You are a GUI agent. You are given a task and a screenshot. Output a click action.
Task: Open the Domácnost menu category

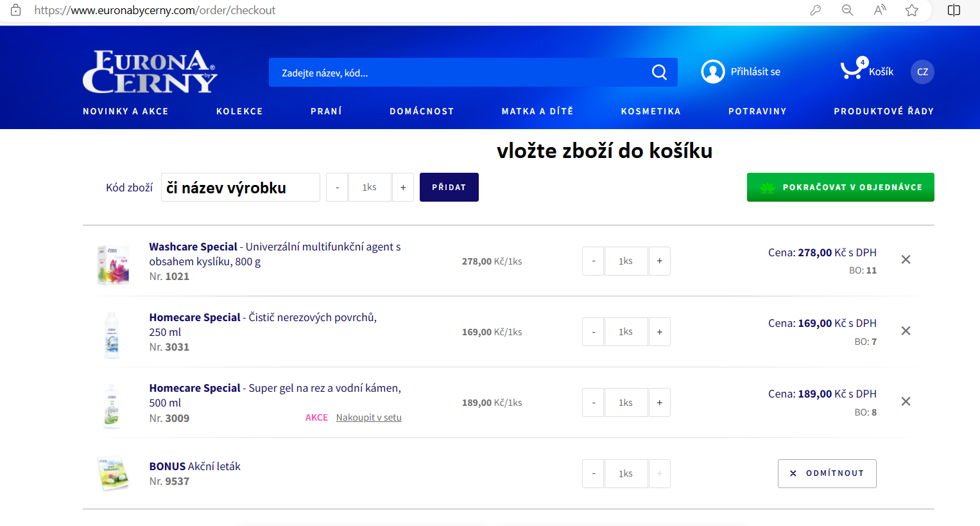(421, 111)
